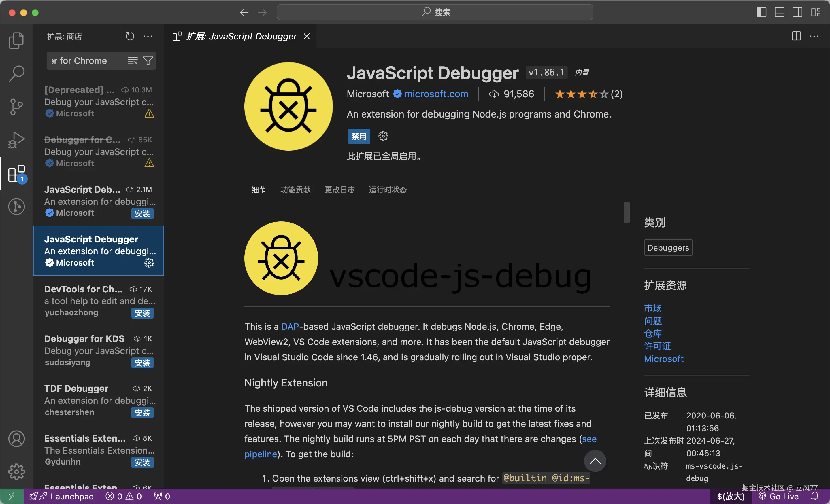Go forward with the navigation arrow

(x=263, y=12)
